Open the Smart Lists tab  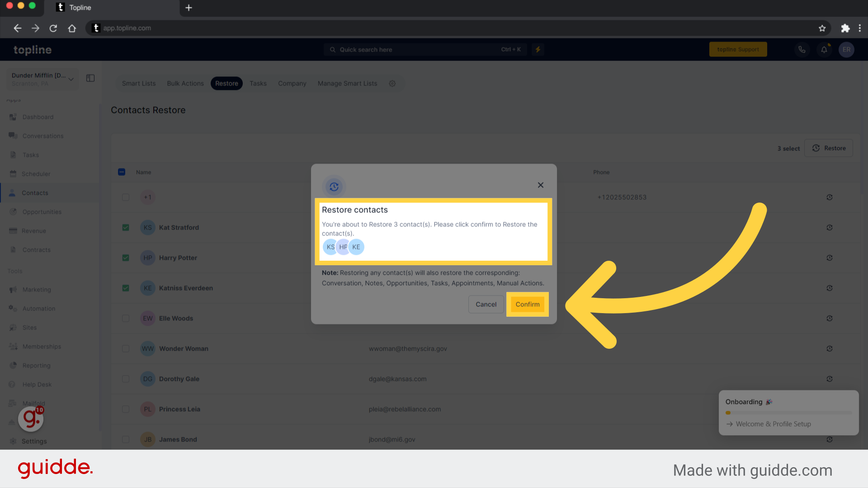139,84
